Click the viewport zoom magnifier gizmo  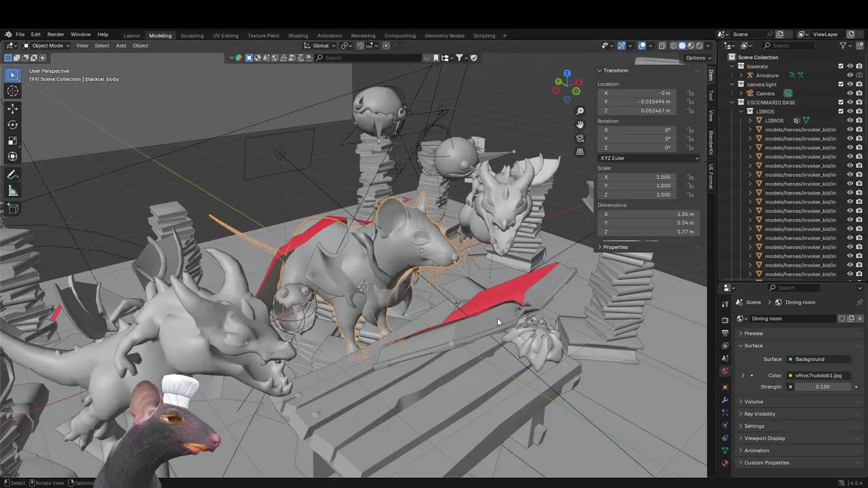(580, 111)
